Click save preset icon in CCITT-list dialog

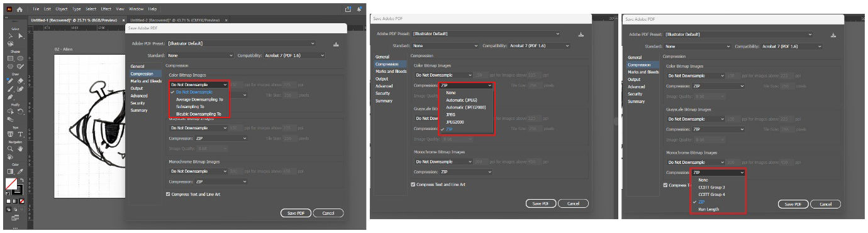(833, 35)
